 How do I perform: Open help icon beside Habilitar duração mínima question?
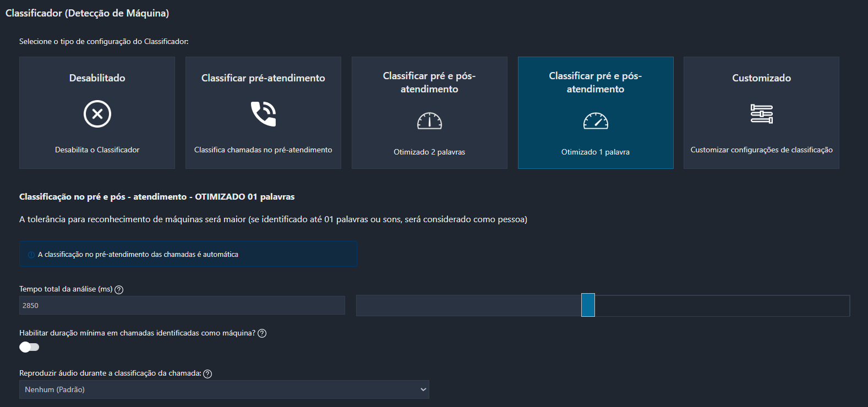262,333
